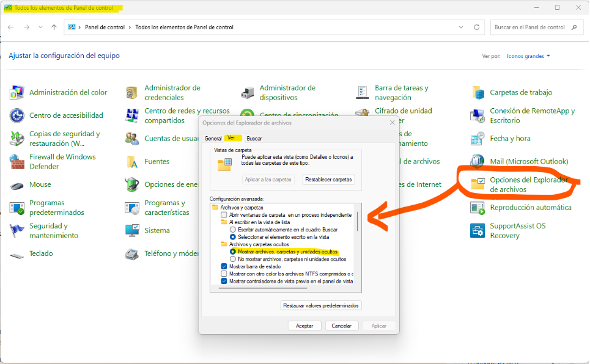Select Seleccionar el elemento escrito en la vista

232,237
